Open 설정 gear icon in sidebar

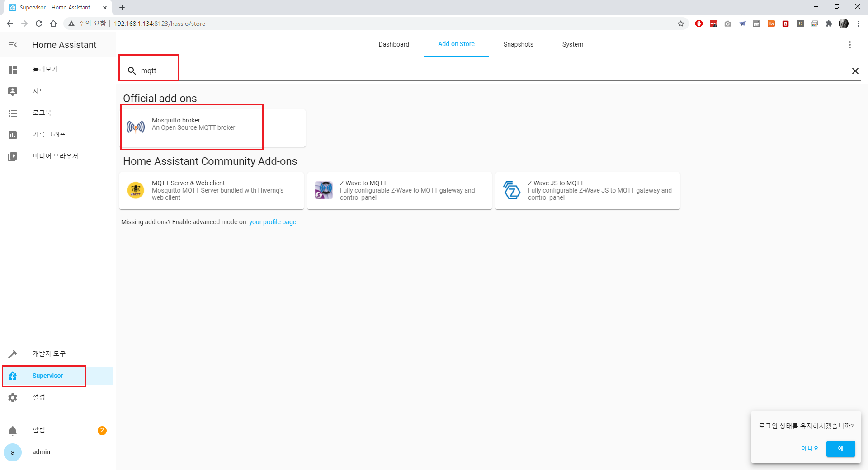pos(13,397)
